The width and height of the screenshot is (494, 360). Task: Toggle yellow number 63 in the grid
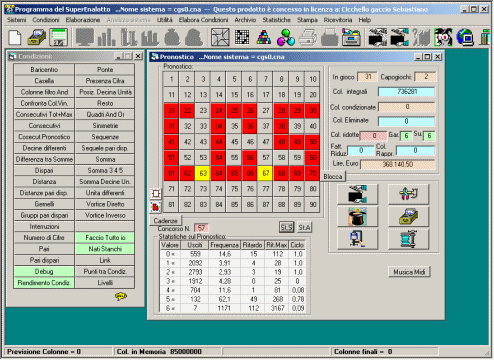tap(203, 173)
